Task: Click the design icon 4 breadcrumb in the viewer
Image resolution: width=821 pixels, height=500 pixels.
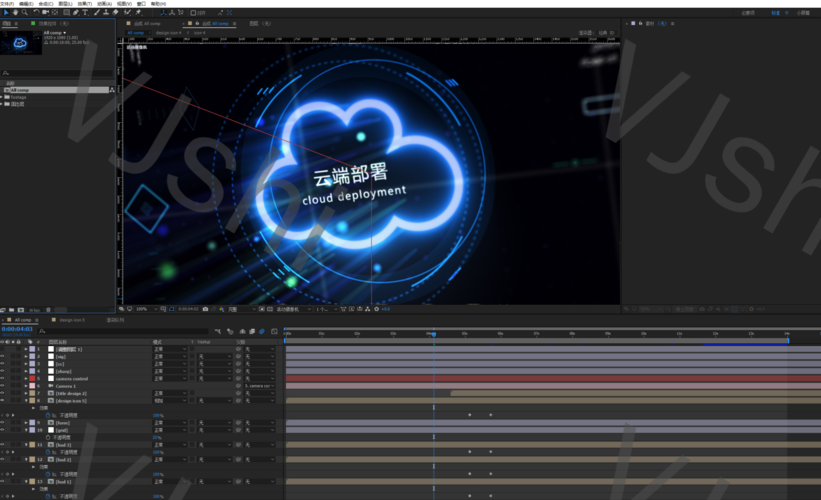Action: (169, 32)
